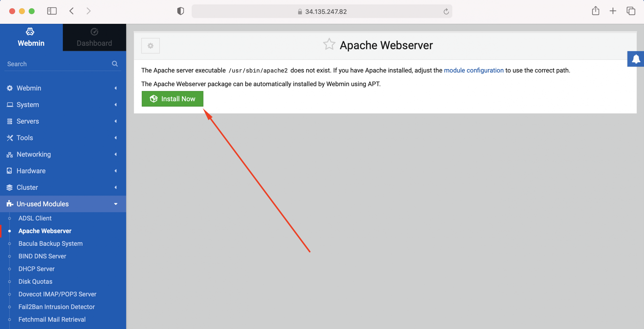The image size is (644, 329).
Task: Open the DHCP Server module
Action: [x=36, y=269]
